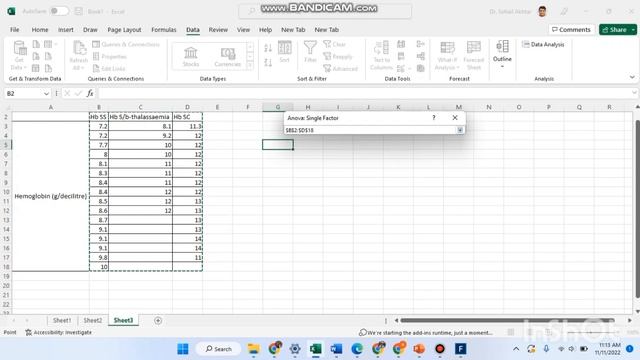
Task: Open Windows Start menu
Action: 183,349
